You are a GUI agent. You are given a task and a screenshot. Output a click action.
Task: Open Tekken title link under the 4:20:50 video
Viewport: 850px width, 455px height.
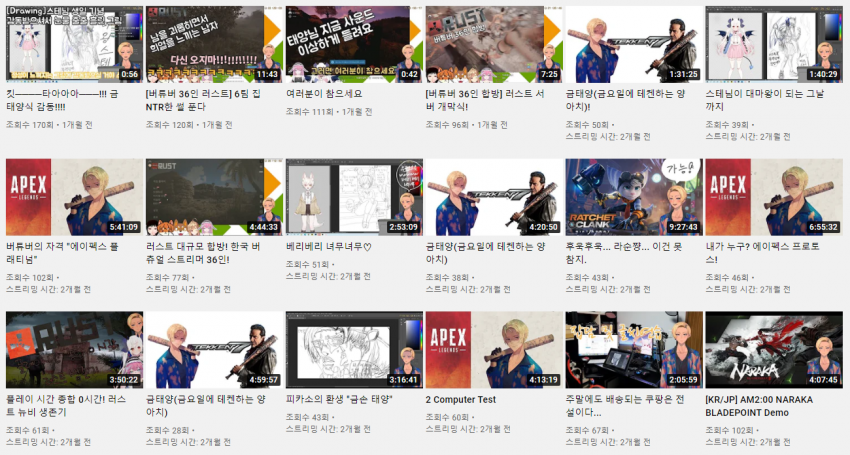(485, 253)
